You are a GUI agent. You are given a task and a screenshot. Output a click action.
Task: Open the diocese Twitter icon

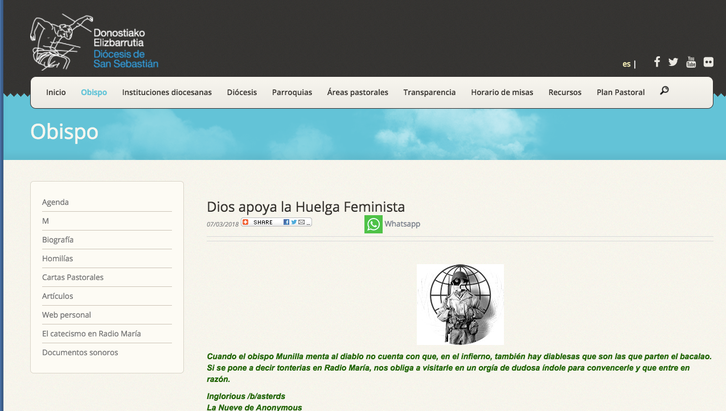coord(673,62)
